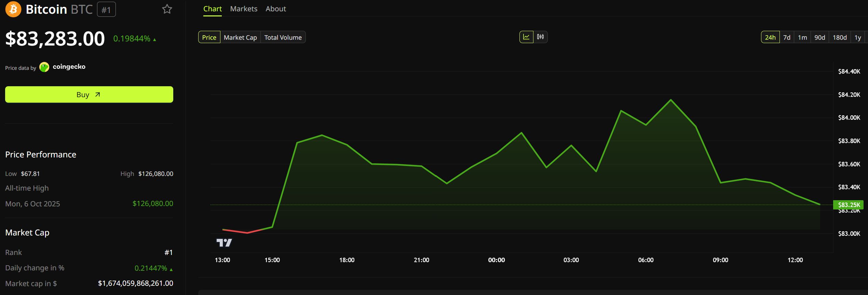Set chart range to 1m
Screen dimensions: 868x295
(802, 37)
